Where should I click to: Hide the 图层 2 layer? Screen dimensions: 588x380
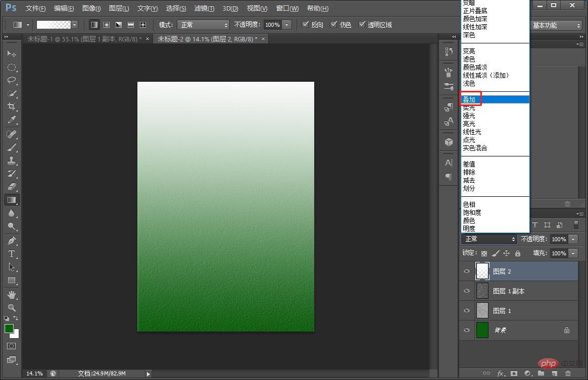click(x=467, y=272)
